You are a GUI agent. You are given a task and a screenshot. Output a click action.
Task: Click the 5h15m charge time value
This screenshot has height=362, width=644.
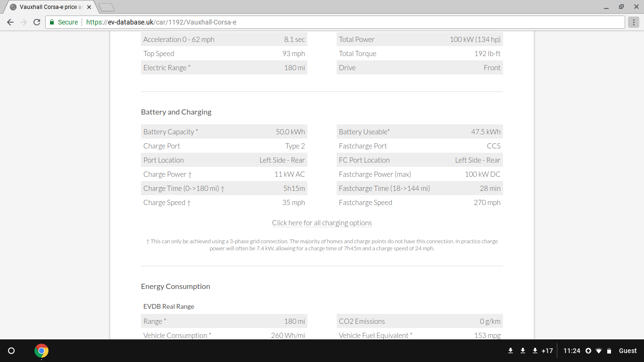pos(294,189)
